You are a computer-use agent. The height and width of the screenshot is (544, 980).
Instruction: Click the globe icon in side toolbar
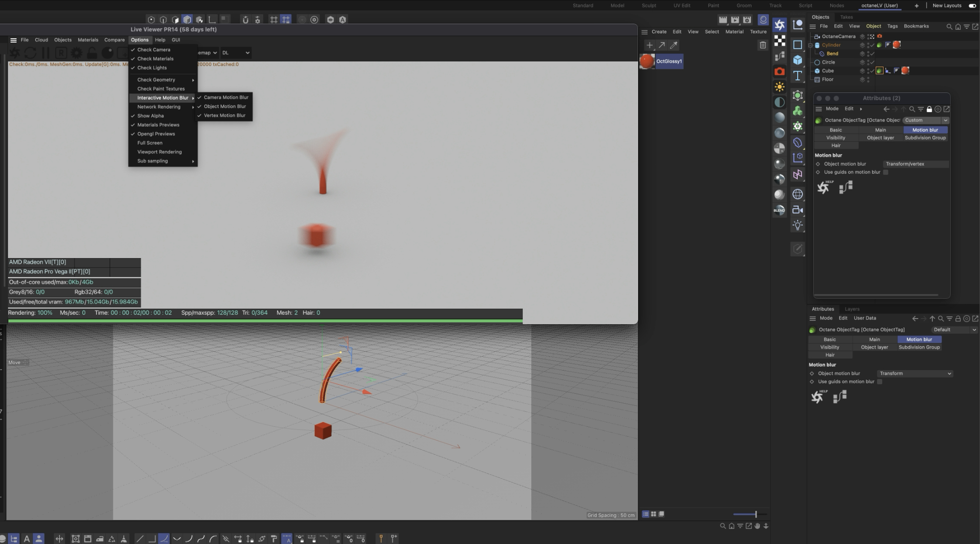pos(798,194)
